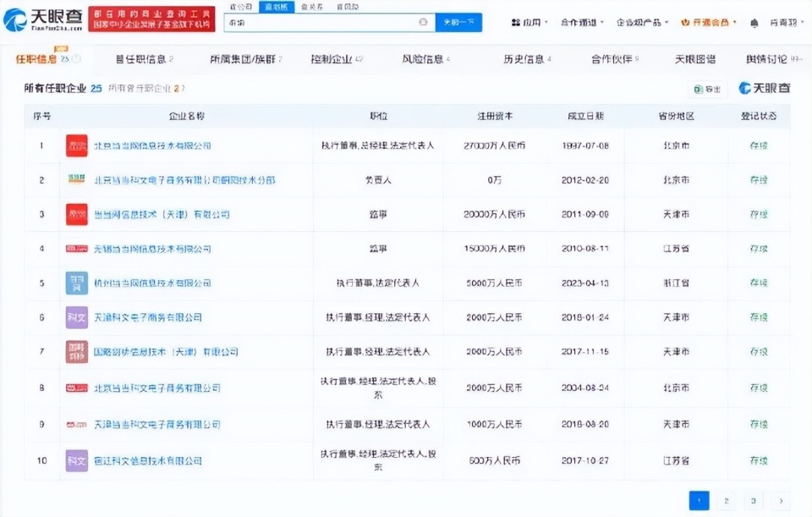Image resolution: width=812 pixels, height=517 pixels.
Task: Click the 成立日期 column header
Action: pos(585,116)
